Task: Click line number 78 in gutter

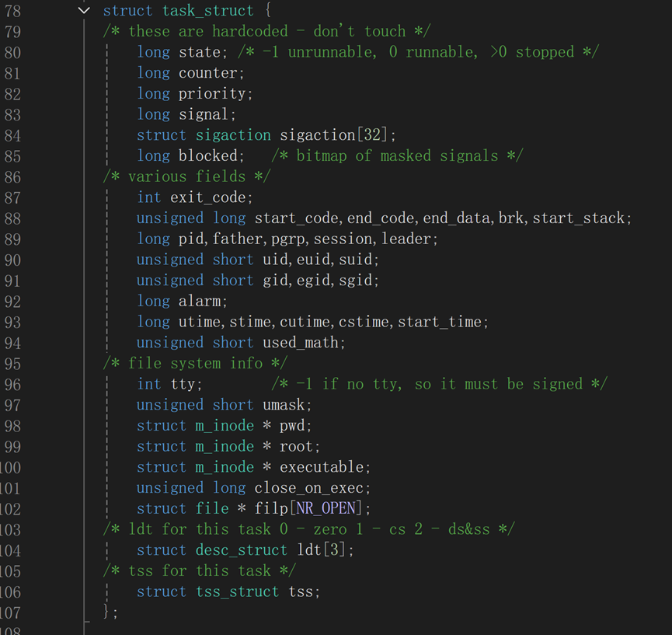Action: coord(12,11)
